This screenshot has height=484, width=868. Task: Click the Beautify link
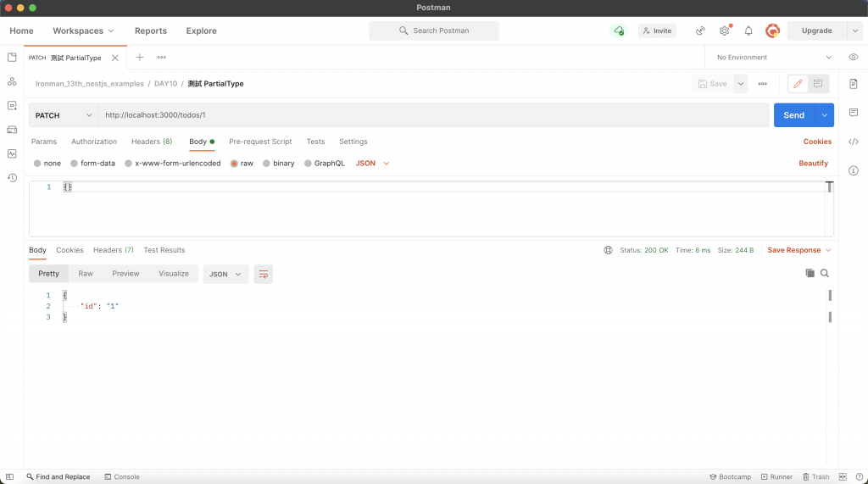pyautogui.click(x=813, y=164)
